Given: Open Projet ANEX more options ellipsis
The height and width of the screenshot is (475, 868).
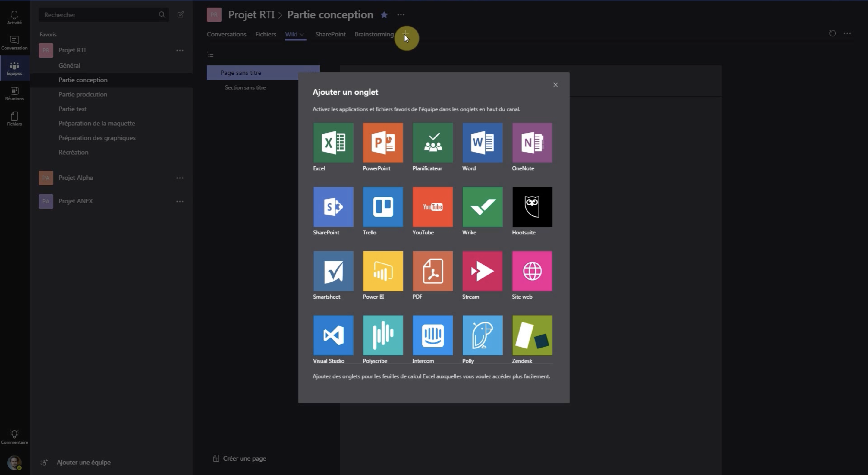Looking at the screenshot, I should (x=180, y=201).
